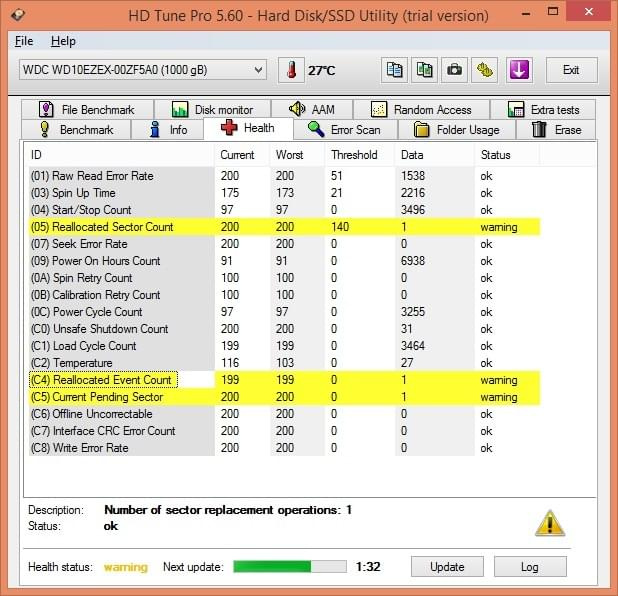Select the Health tab
Viewport: 618px width, 596px height.
tap(248, 129)
